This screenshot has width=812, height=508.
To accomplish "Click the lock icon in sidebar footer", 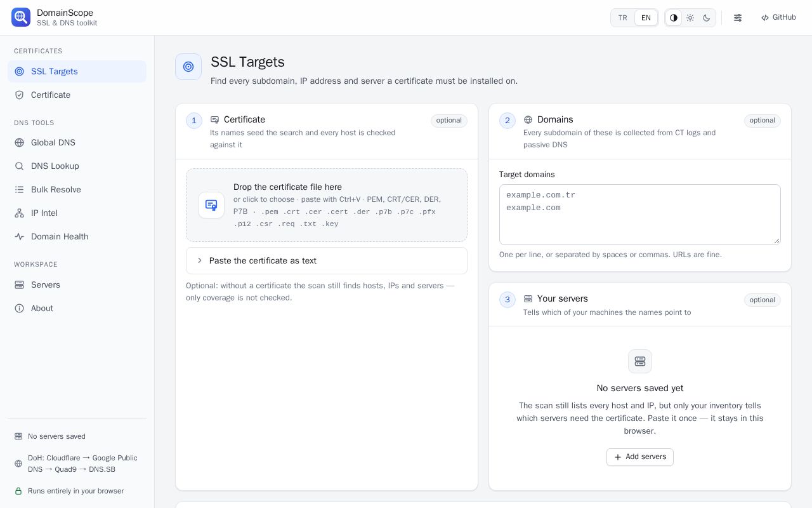I will pyautogui.click(x=18, y=491).
